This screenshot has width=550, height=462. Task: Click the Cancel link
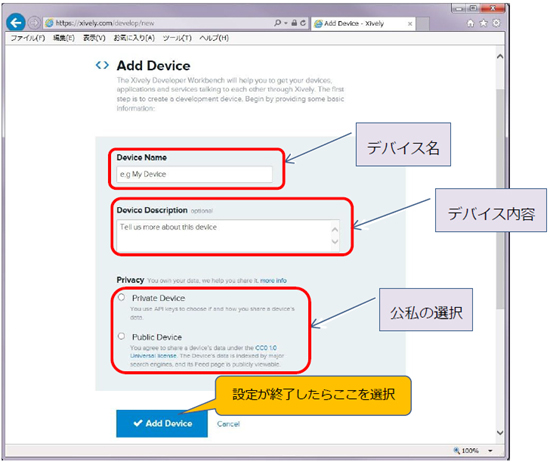[x=228, y=424]
